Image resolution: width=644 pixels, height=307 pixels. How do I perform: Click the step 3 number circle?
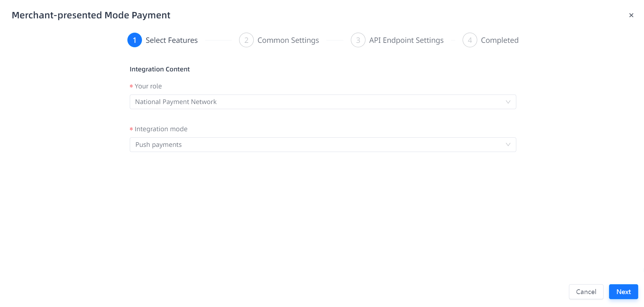coord(358,40)
